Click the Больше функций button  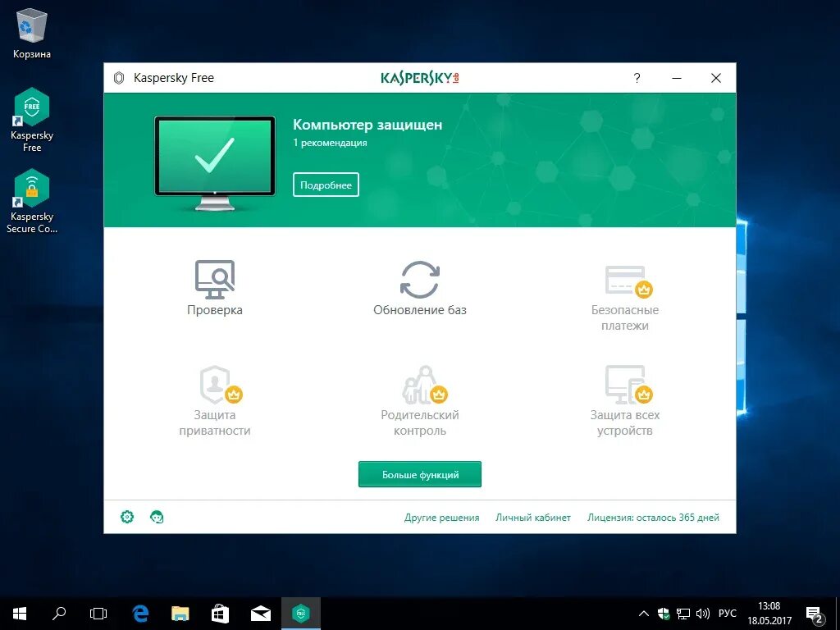[x=419, y=475]
